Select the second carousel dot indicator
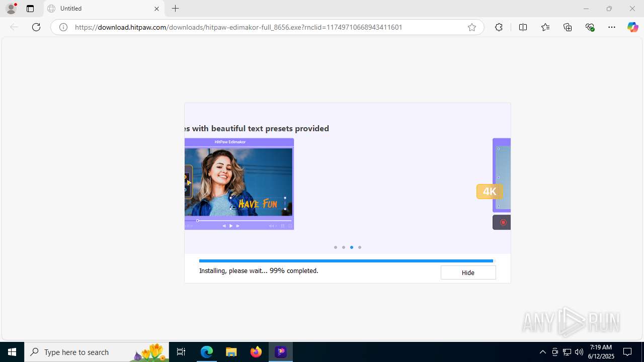The image size is (644, 362). click(x=344, y=247)
